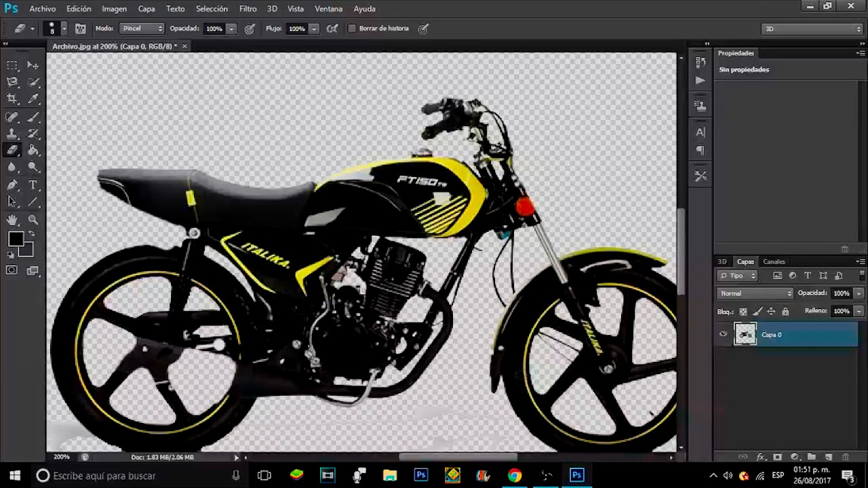Viewport: 868px width, 488px height.
Task: Select the Spot Healing Brush tool
Action: tap(12, 117)
